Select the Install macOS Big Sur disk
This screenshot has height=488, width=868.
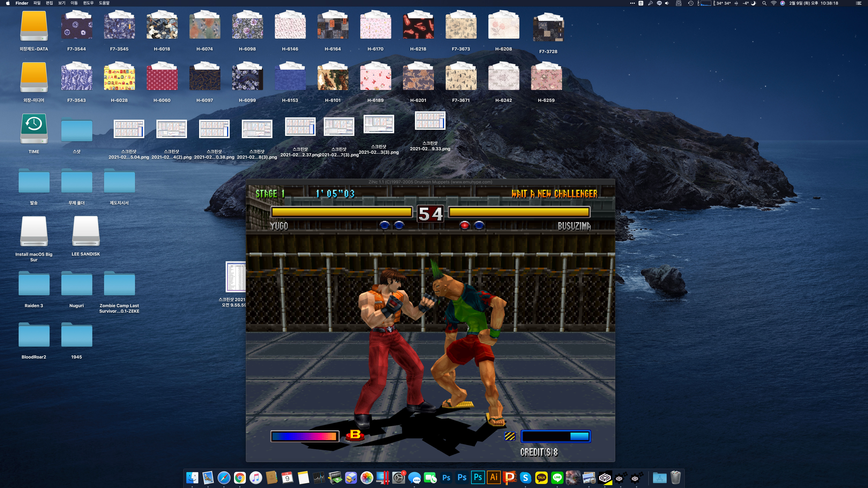(x=34, y=231)
